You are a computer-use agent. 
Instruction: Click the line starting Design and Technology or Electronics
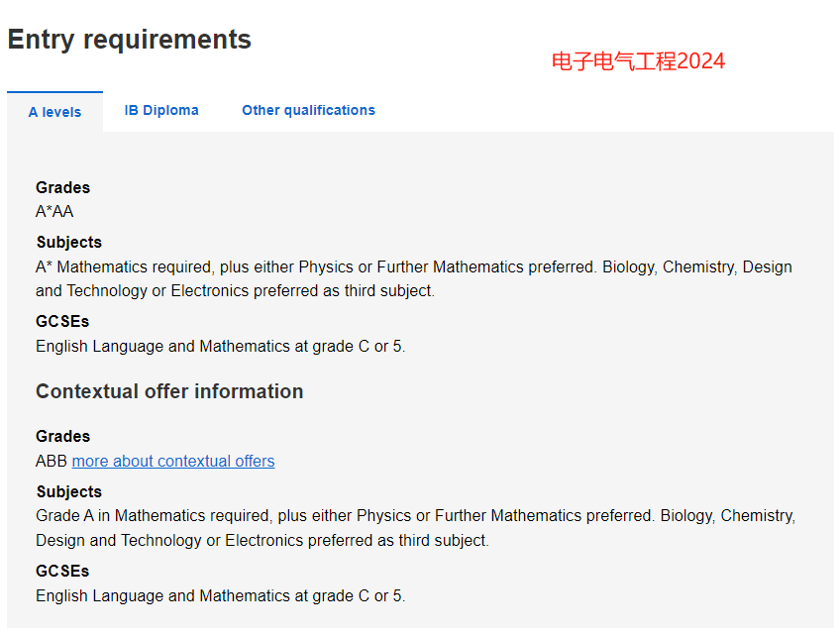[x=262, y=540]
